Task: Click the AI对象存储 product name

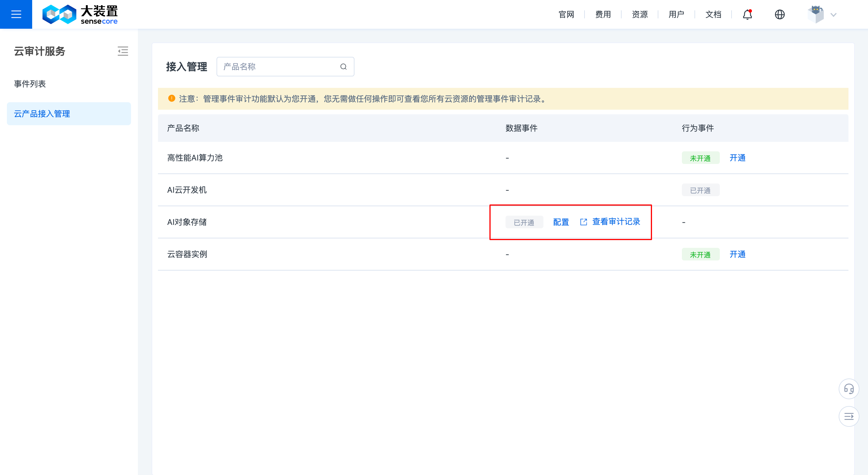Action: point(187,222)
